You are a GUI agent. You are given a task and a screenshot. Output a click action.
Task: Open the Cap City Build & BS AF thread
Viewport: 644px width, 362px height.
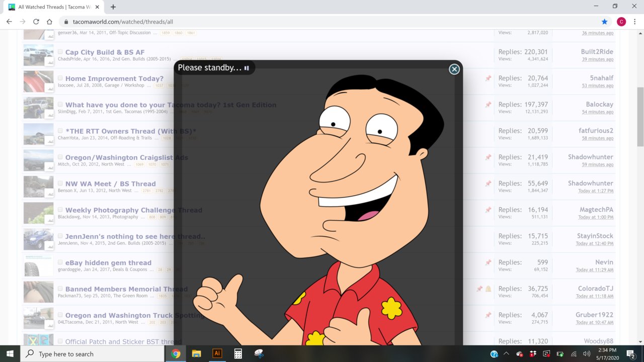click(105, 52)
